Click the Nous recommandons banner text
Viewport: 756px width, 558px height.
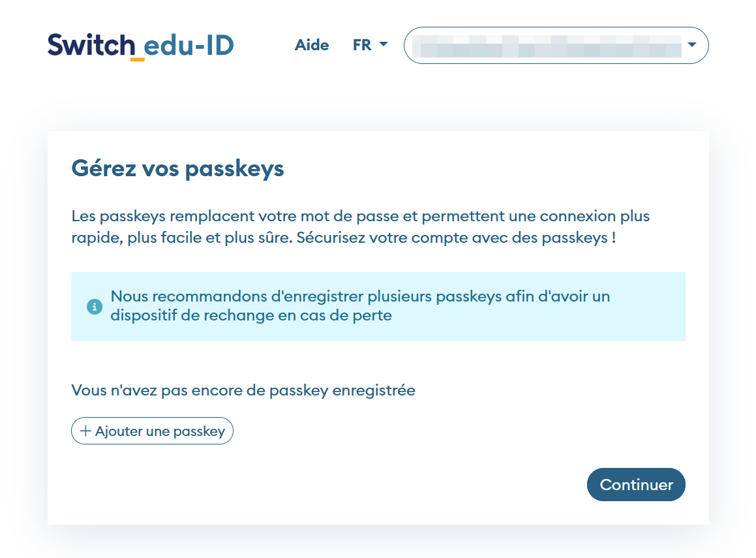tap(360, 296)
